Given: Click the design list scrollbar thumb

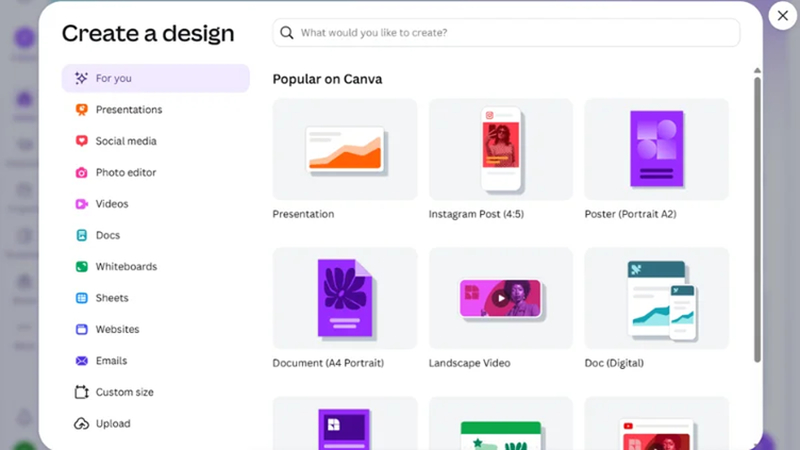Looking at the screenshot, I should click(x=757, y=219).
